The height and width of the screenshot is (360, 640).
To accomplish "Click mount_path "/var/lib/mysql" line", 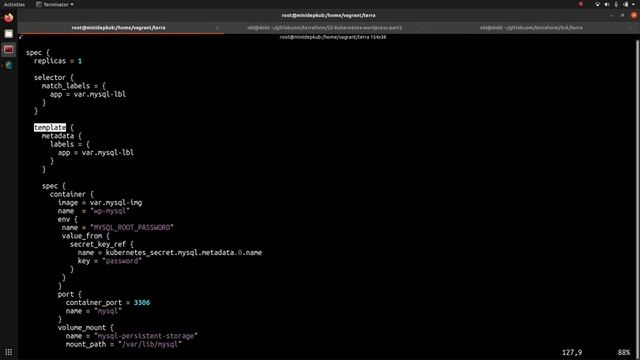I will (x=123, y=344).
